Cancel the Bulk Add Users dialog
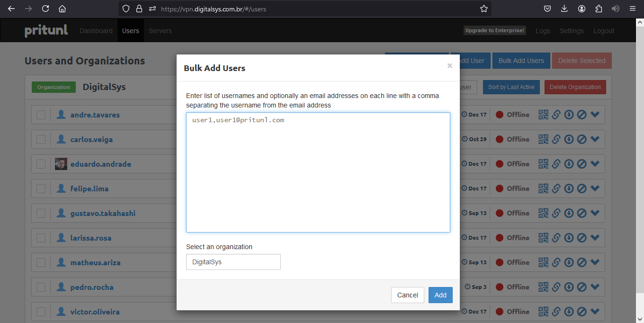Image resolution: width=644 pixels, height=323 pixels. [407, 295]
